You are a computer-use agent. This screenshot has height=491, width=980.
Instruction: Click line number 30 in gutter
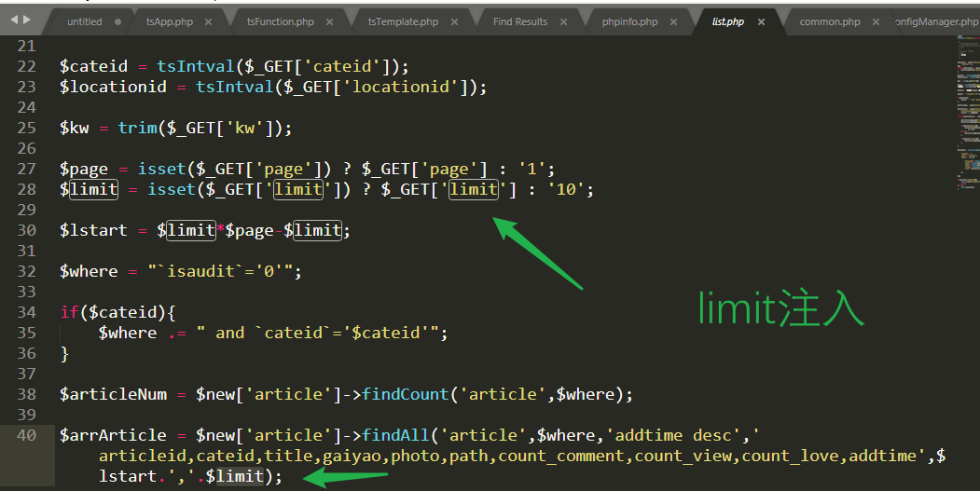[x=26, y=230]
